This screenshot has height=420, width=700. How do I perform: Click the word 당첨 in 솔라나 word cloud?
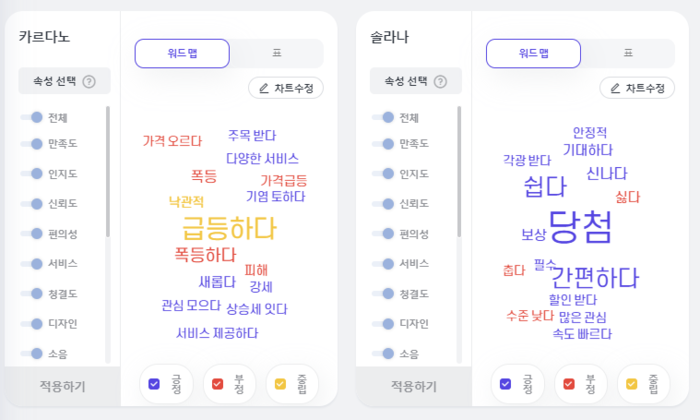[580, 227]
